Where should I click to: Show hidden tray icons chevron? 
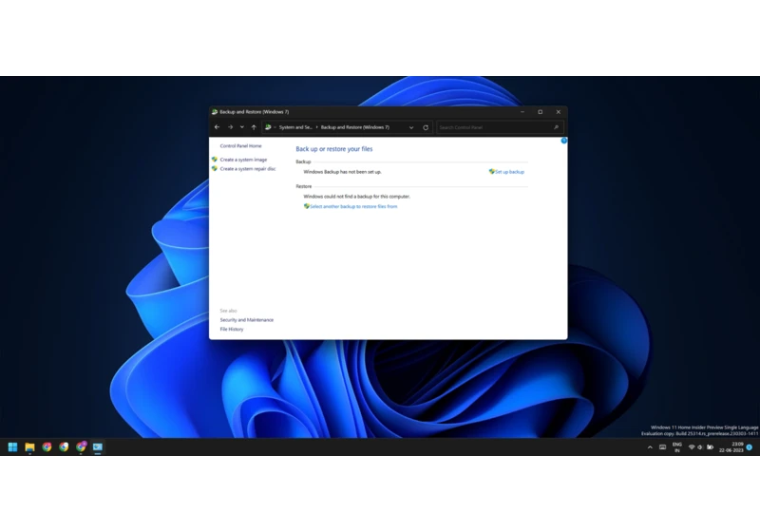click(650, 447)
